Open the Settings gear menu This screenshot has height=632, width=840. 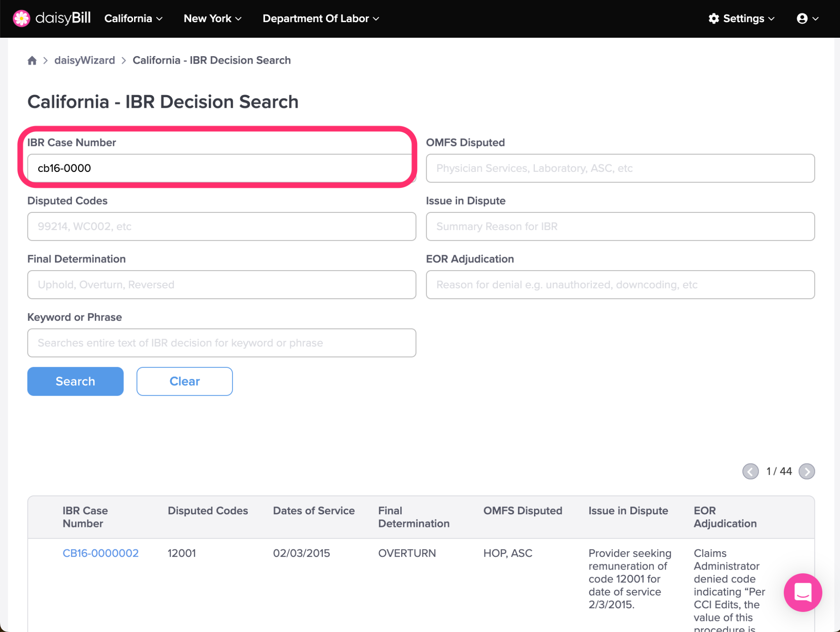[742, 18]
